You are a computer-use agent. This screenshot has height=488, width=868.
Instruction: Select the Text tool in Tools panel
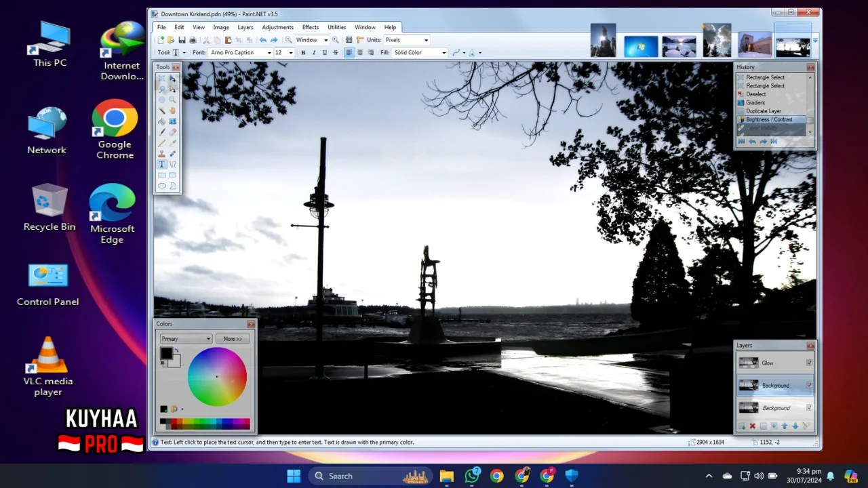pyautogui.click(x=161, y=165)
